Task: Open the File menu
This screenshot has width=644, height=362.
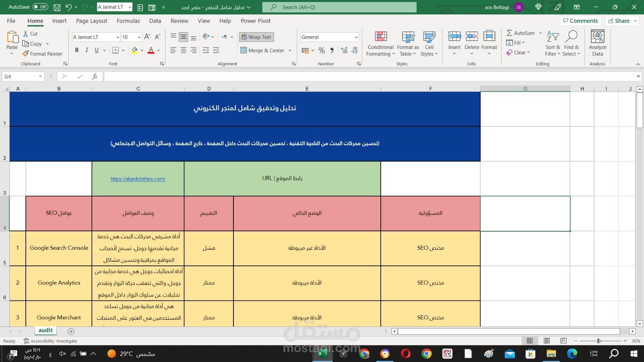Action: 11,21
